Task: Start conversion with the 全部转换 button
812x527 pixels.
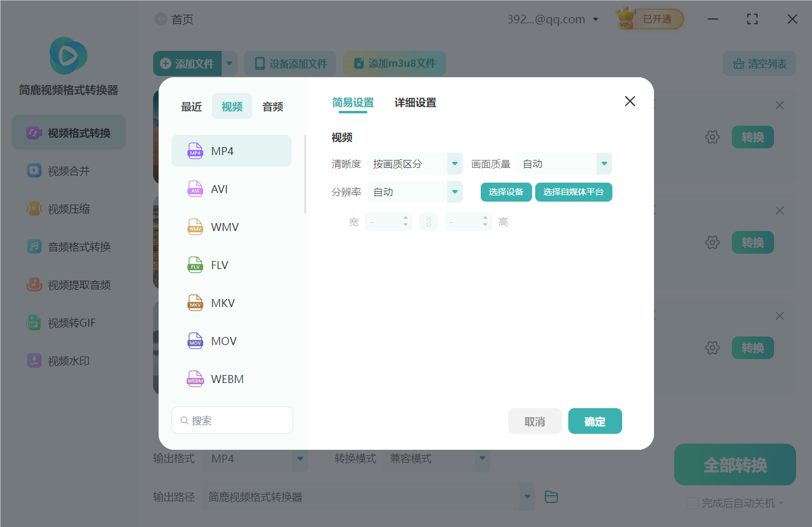Action: pyautogui.click(x=734, y=464)
